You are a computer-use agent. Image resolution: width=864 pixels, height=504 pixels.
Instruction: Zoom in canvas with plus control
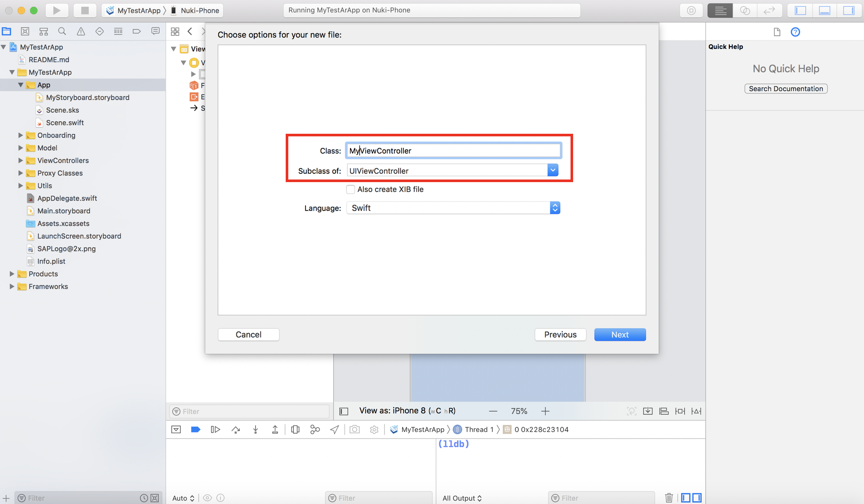coord(545,411)
